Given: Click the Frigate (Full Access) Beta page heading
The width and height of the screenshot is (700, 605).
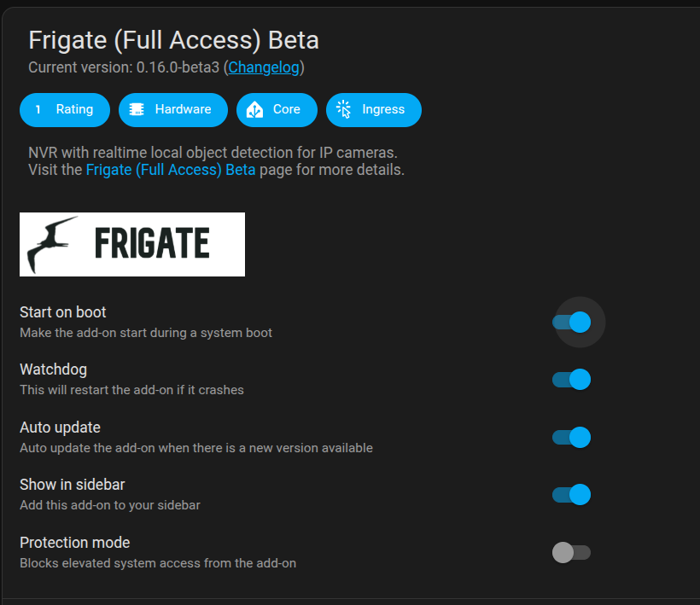Looking at the screenshot, I should tap(173, 40).
